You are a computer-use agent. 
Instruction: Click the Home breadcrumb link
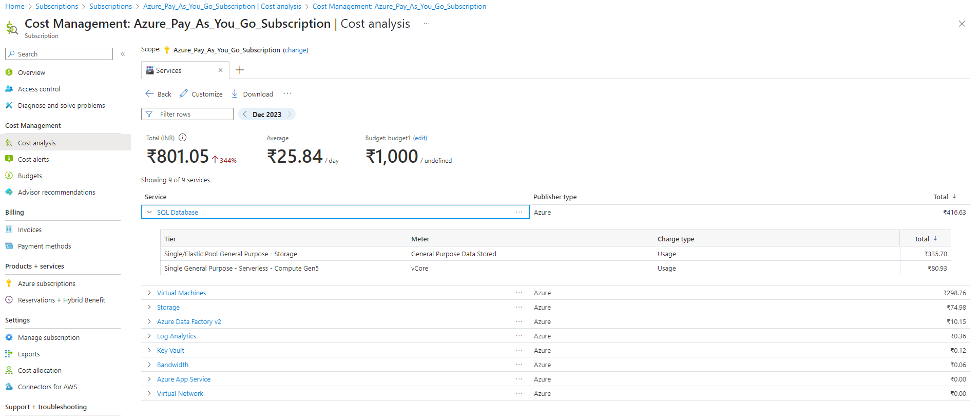pos(15,6)
